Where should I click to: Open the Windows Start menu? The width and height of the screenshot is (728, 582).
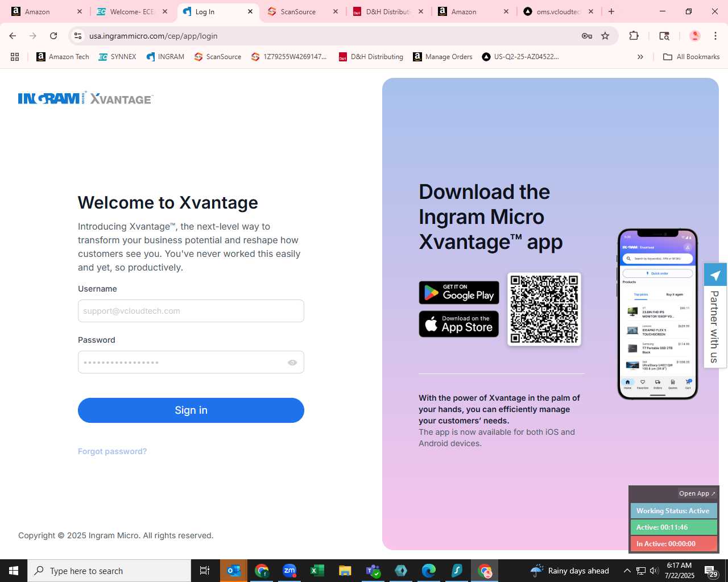tap(14, 571)
